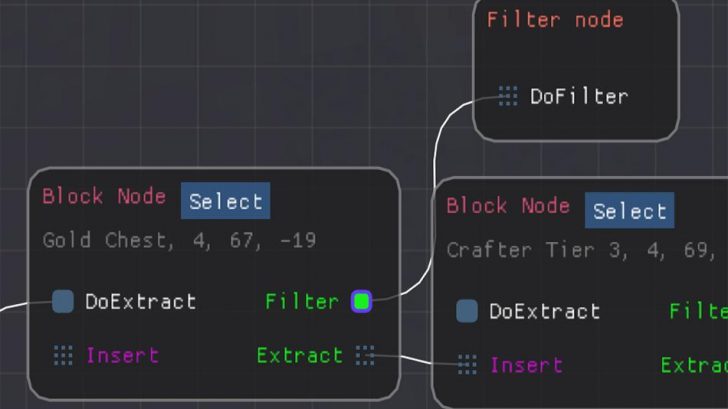Click the green Filter output pin on Gold Chest

click(x=361, y=301)
